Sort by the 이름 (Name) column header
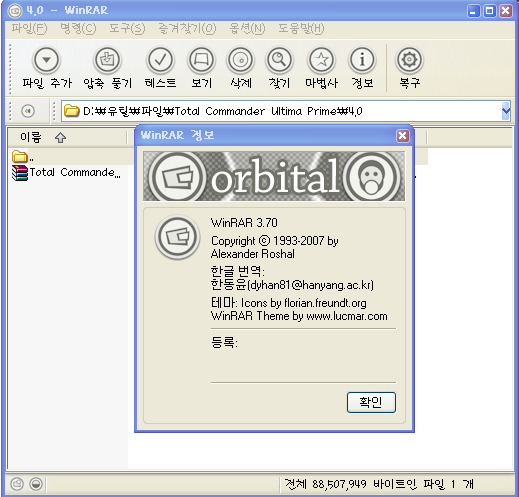The width and height of the screenshot is (519, 497). (67, 137)
